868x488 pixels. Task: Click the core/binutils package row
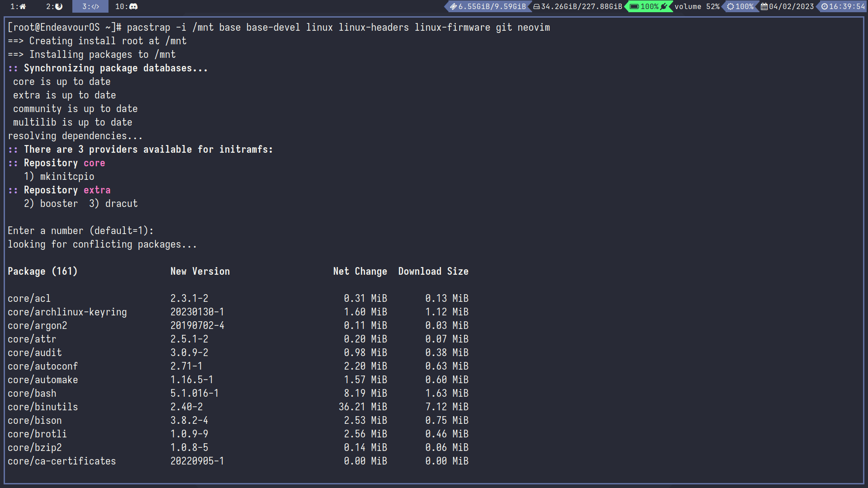pos(43,407)
